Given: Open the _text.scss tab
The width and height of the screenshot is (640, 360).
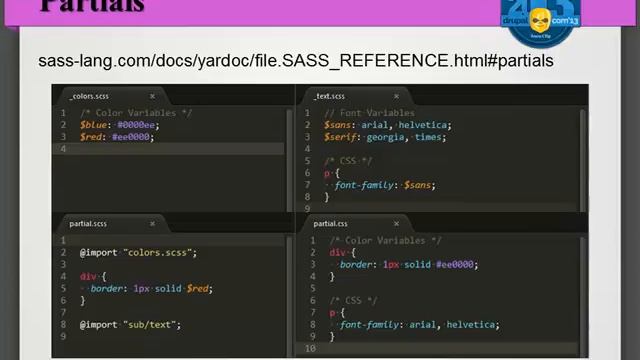Looking at the screenshot, I should coord(329,96).
